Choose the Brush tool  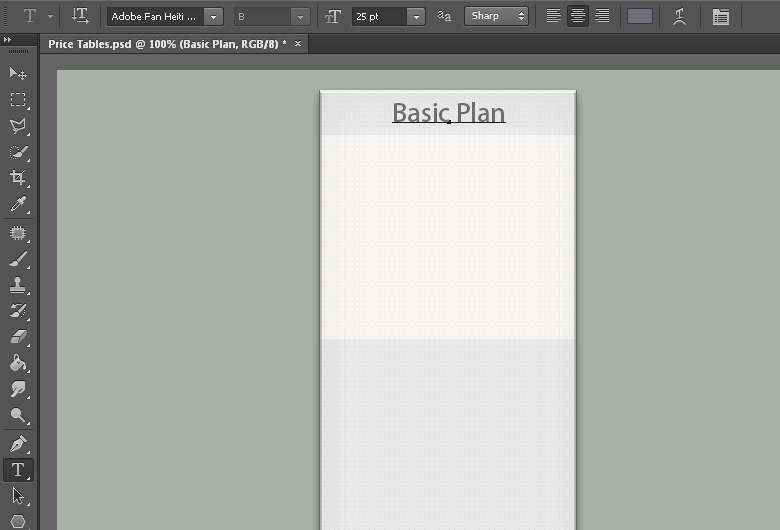[18, 259]
